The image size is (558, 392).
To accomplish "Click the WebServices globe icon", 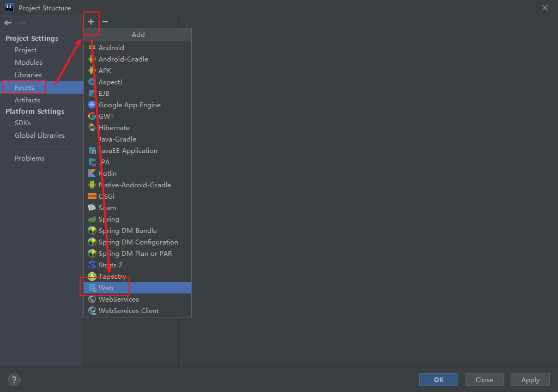I will (x=92, y=299).
